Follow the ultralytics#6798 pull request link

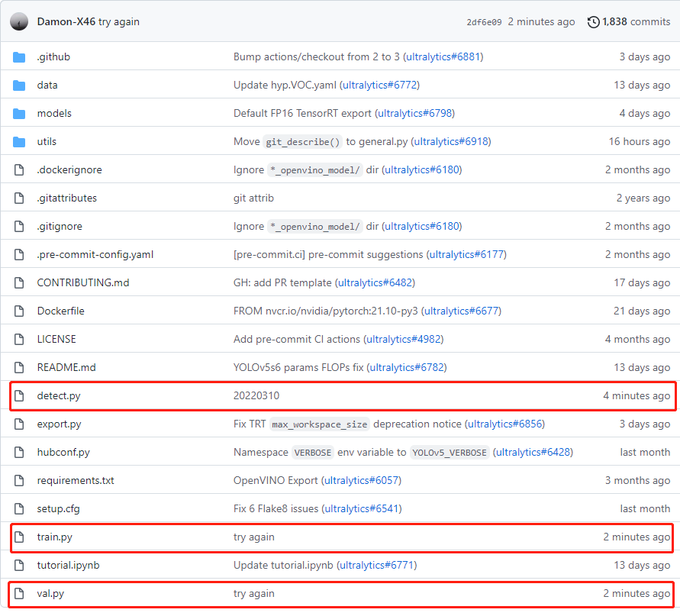click(414, 113)
